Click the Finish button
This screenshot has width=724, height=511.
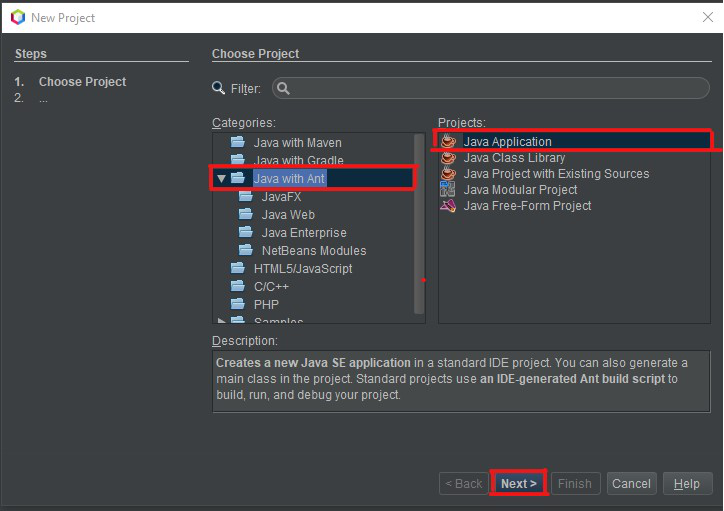(575, 483)
